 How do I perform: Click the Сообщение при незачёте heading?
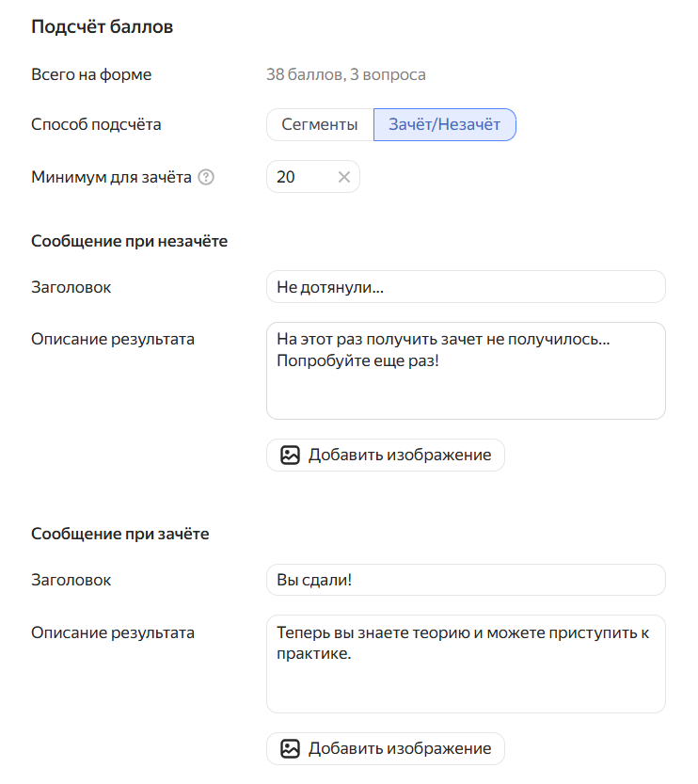pos(130,241)
